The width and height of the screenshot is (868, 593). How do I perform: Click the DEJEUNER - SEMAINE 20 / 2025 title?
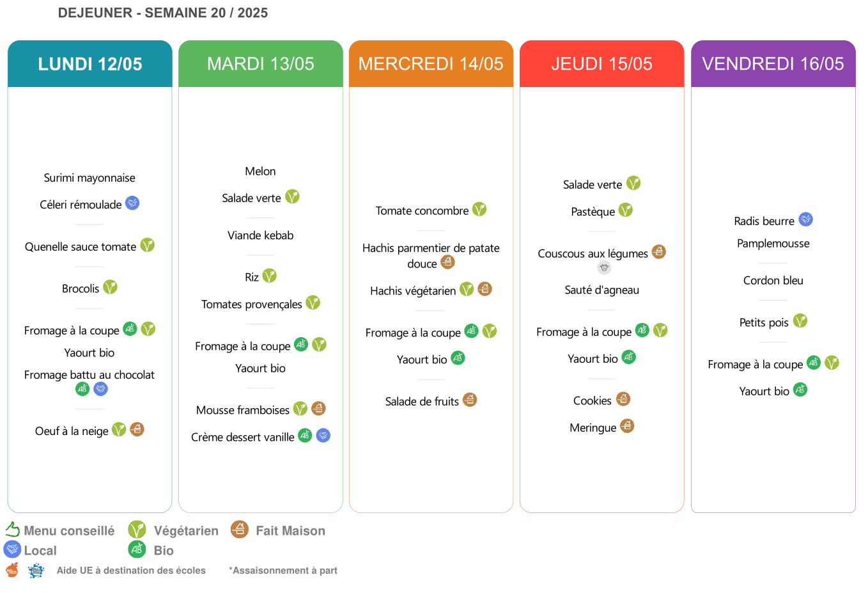click(x=163, y=13)
